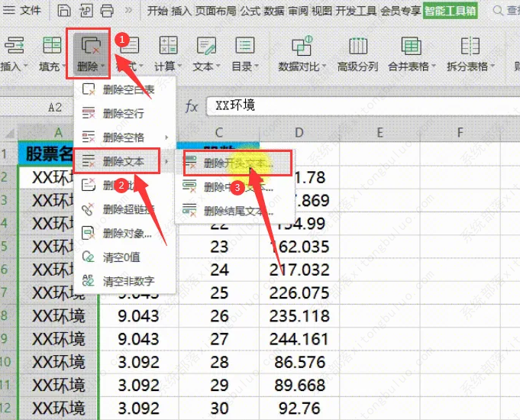Screen dimensions: 520x420
Task: Open the 目录 dropdown arrow
Action: click(257, 66)
